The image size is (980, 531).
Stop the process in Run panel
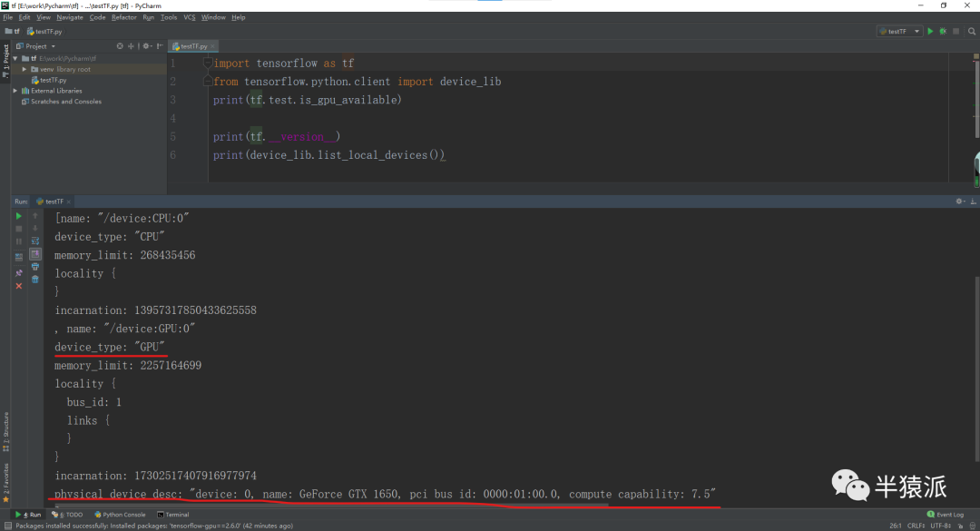click(19, 229)
